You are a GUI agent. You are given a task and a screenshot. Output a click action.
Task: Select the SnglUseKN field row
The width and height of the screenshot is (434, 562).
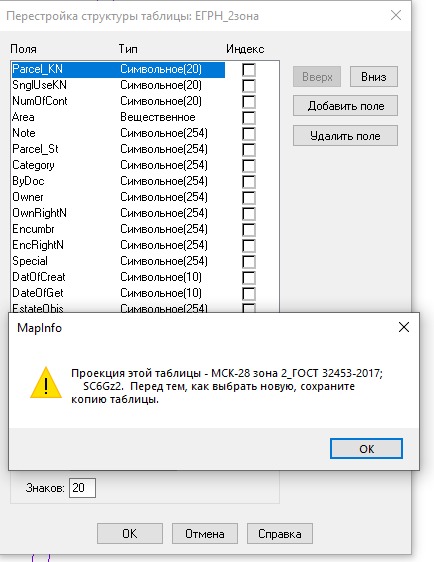pos(118,85)
